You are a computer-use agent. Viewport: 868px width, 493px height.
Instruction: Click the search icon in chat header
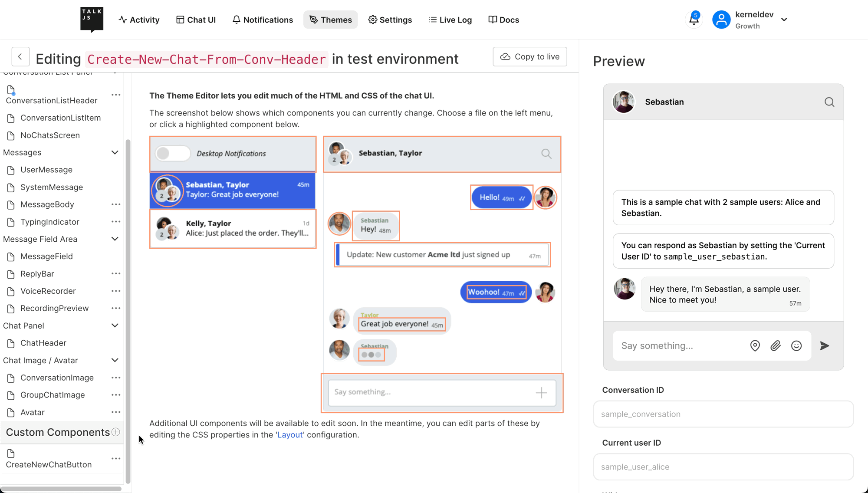[x=830, y=102]
